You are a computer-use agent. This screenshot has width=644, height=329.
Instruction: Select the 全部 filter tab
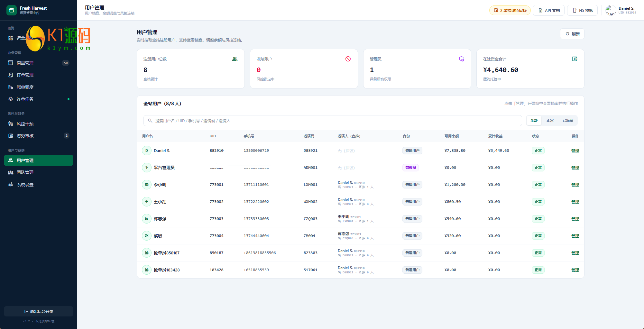tap(534, 120)
